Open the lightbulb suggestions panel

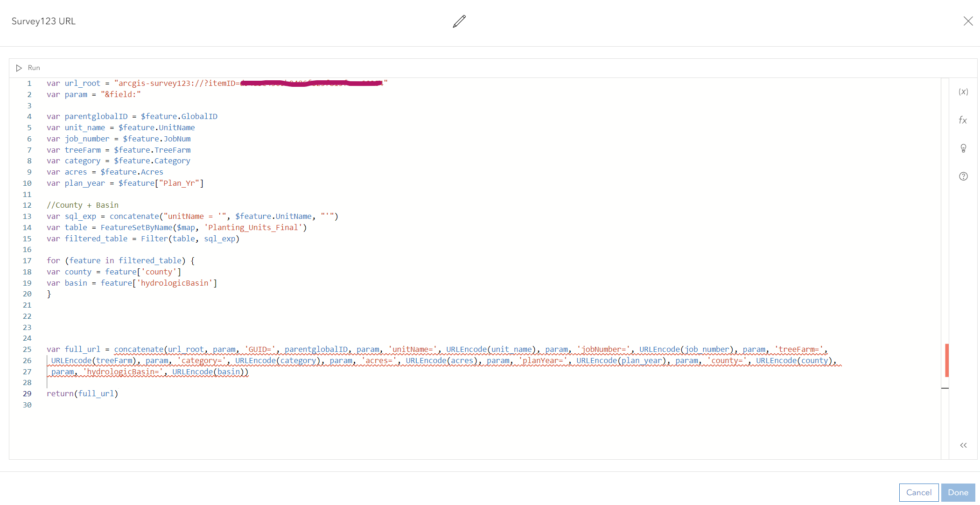(963, 148)
